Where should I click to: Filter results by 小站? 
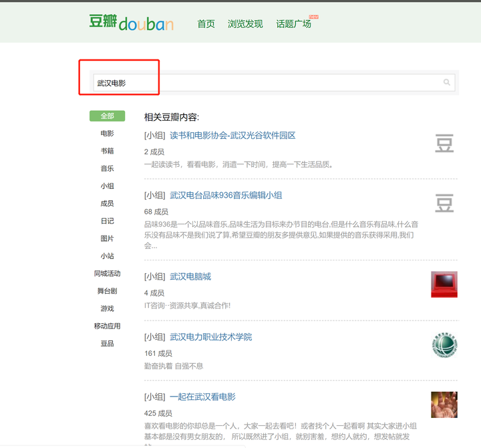pyautogui.click(x=107, y=256)
